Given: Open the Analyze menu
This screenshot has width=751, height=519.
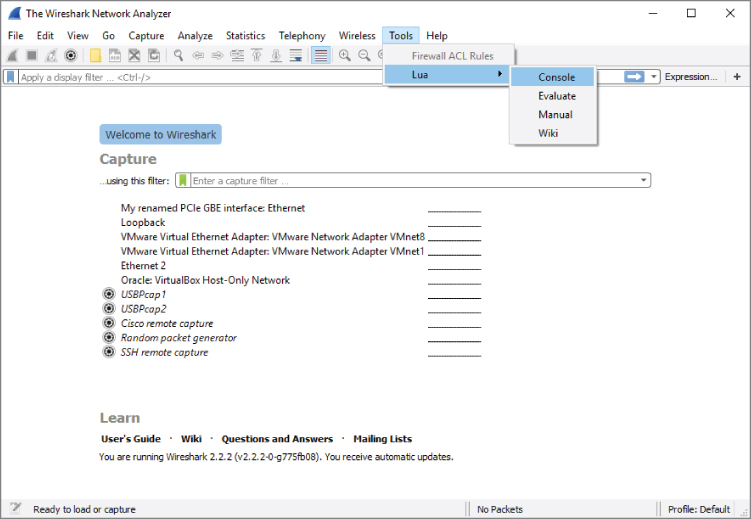Looking at the screenshot, I should pyautogui.click(x=195, y=35).
